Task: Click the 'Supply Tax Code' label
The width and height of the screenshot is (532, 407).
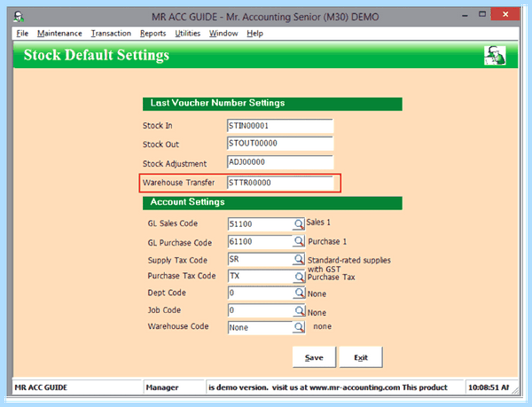Action: [177, 260]
